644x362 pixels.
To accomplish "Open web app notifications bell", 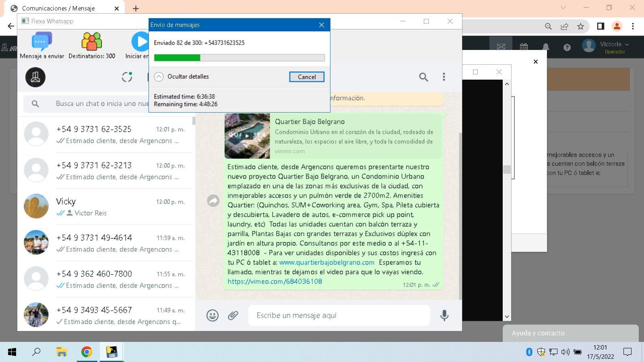I will 545,47.
